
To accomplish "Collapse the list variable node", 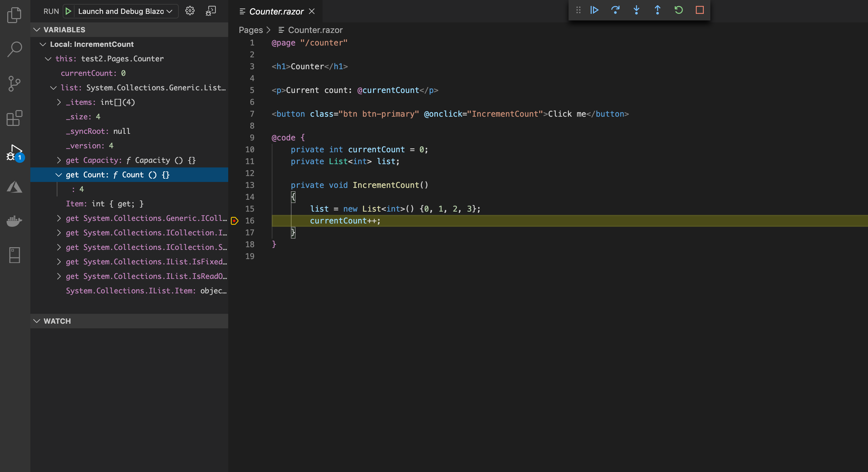I will tap(53, 88).
